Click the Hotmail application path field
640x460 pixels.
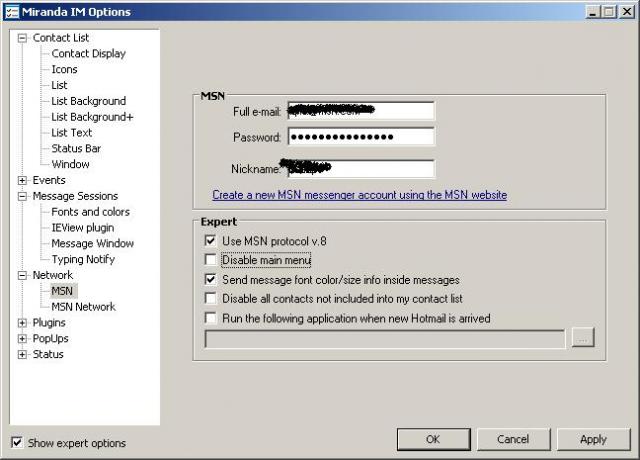coord(385,339)
